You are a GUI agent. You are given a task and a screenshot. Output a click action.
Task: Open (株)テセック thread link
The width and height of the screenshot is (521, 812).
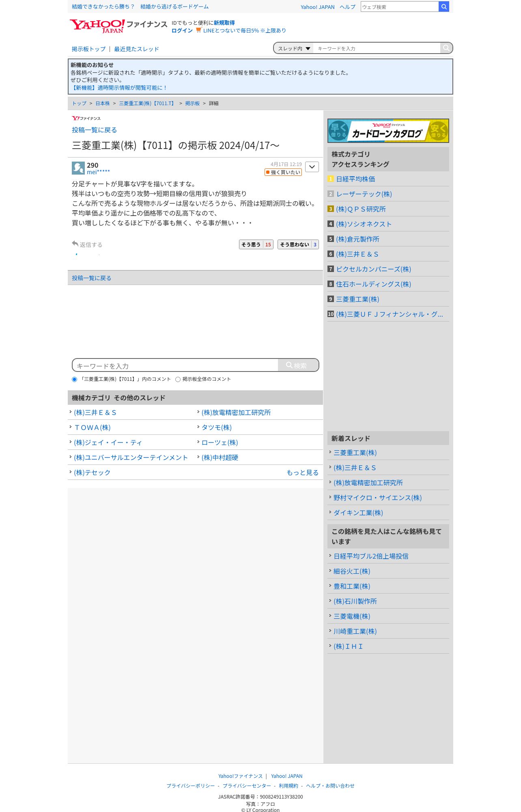(x=92, y=473)
